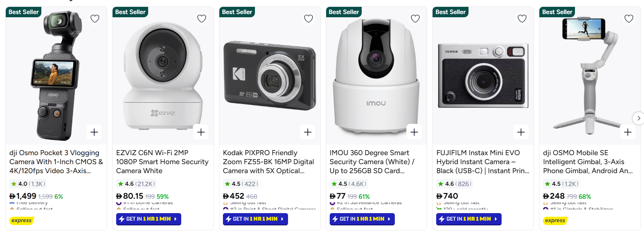Add dji Osmo Pocket 3 to cart
This screenshot has width=644, height=234.
[x=94, y=132]
